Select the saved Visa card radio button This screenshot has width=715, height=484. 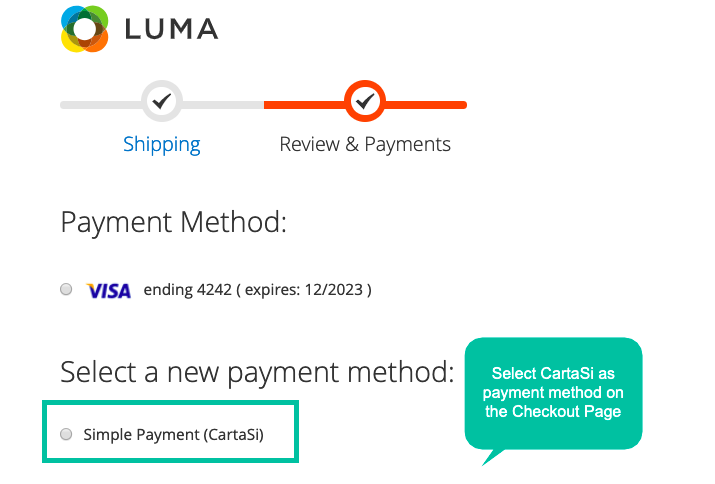(66, 289)
